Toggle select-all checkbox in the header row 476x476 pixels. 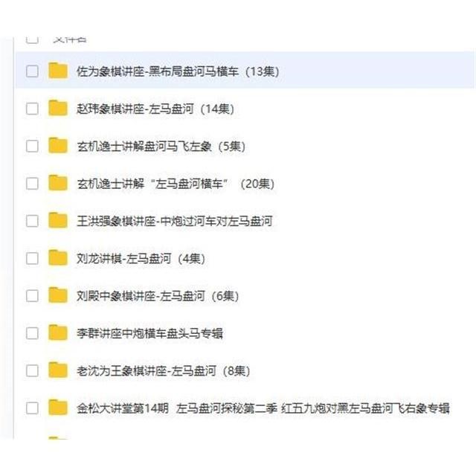click(32, 39)
